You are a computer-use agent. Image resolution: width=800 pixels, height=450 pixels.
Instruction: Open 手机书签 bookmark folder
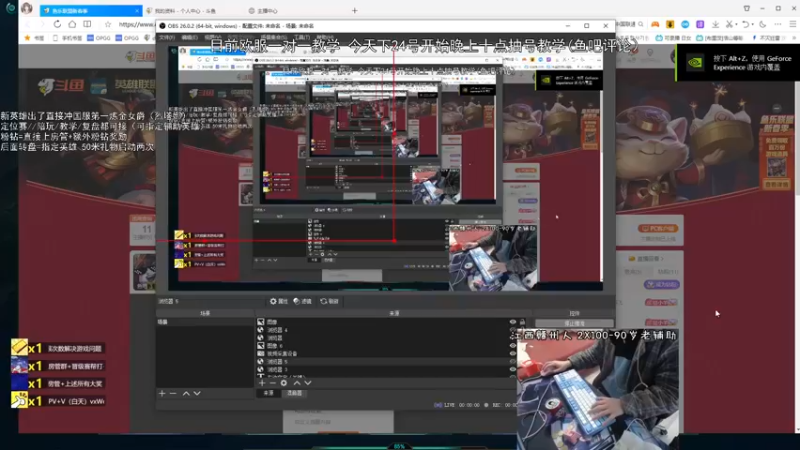pos(67,38)
